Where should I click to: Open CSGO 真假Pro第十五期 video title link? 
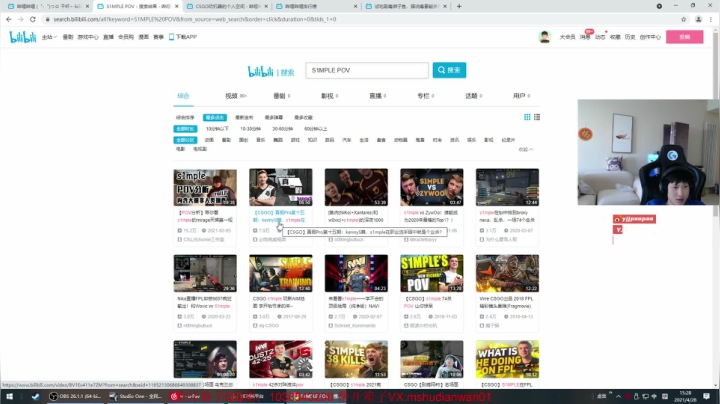(x=279, y=216)
